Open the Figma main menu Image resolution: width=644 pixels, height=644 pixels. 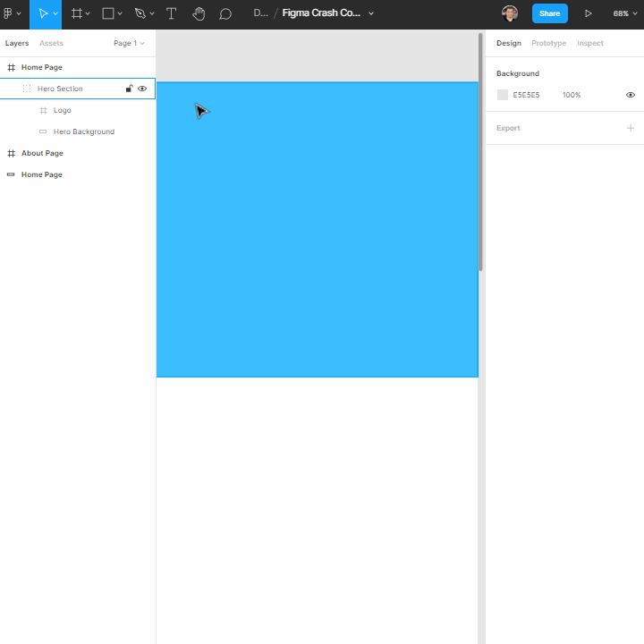click(12, 13)
